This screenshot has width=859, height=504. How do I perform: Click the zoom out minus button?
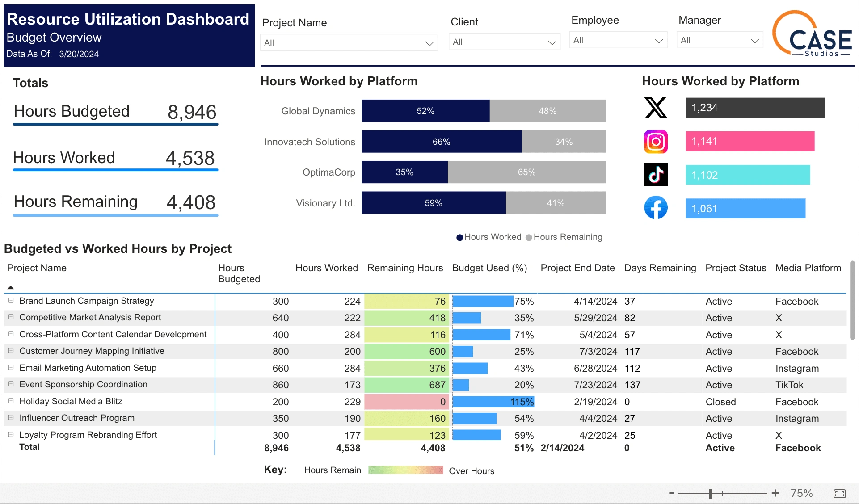[671, 493]
